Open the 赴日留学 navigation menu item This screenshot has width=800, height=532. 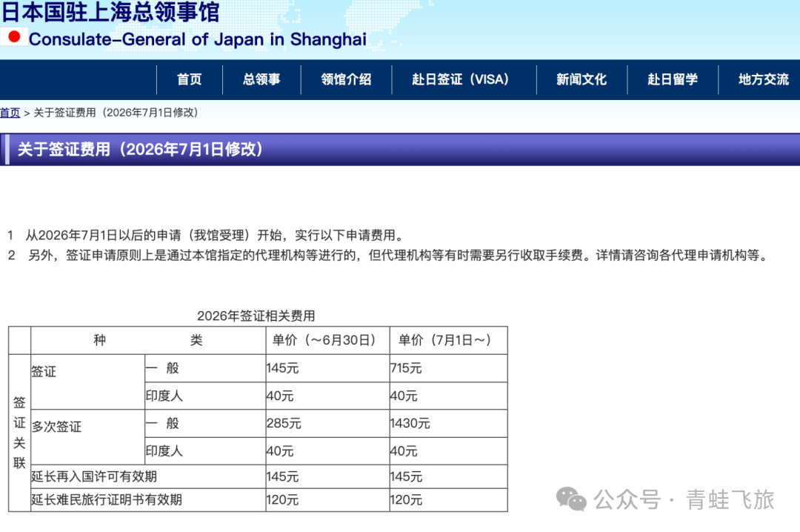point(673,79)
